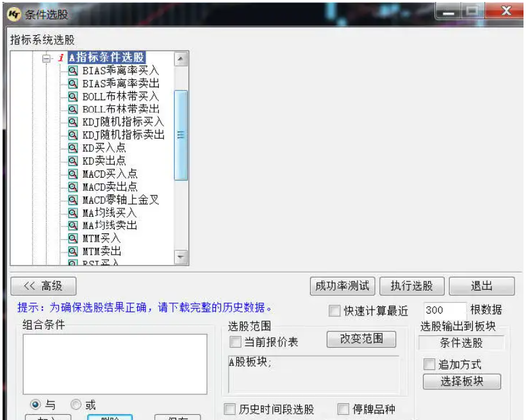
Task: Select the BIAS乖离率买入 indicator icon
Action: (72, 70)
